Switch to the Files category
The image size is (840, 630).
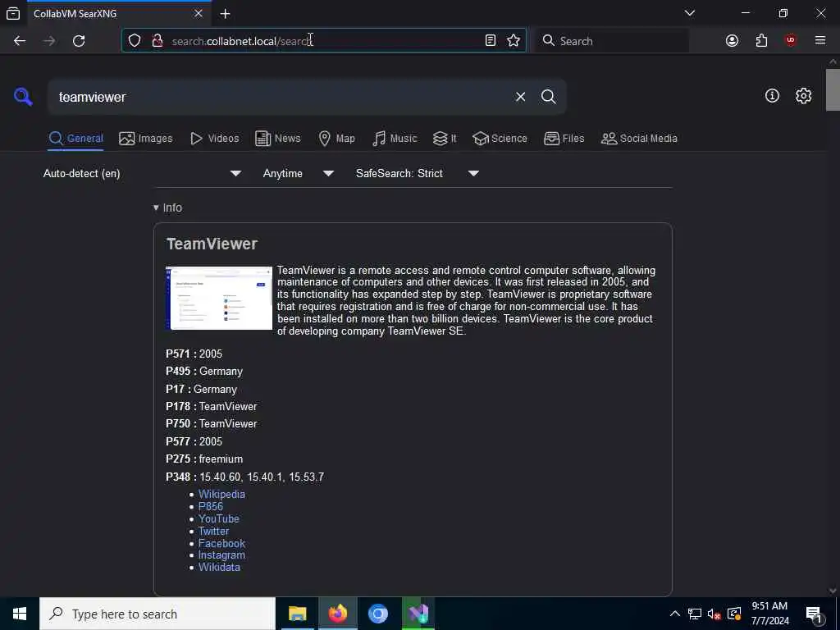pyautogui.click(x=564, y=138)
